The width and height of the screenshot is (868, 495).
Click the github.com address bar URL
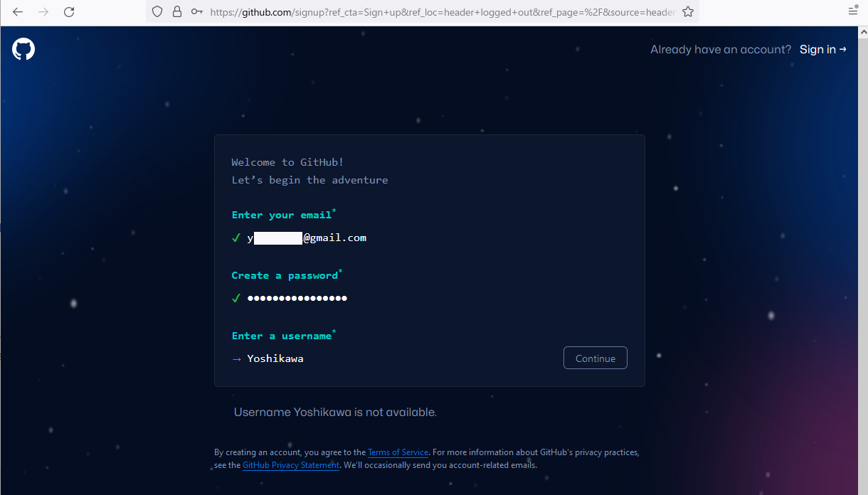pos(443,11)
